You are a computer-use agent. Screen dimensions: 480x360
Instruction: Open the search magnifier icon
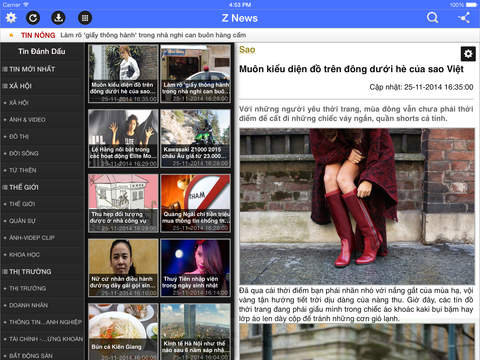[x=432, y=17]
